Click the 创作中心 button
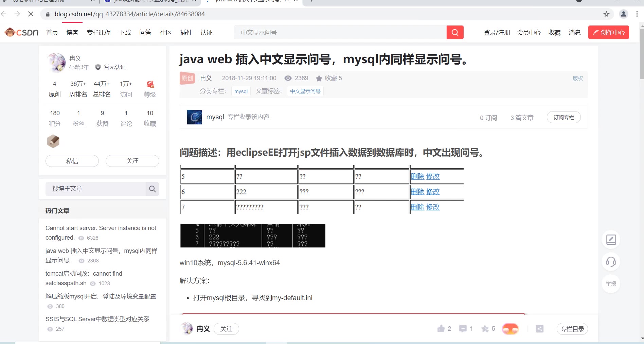This screenshot has width=644, height=344. [609, 32]
